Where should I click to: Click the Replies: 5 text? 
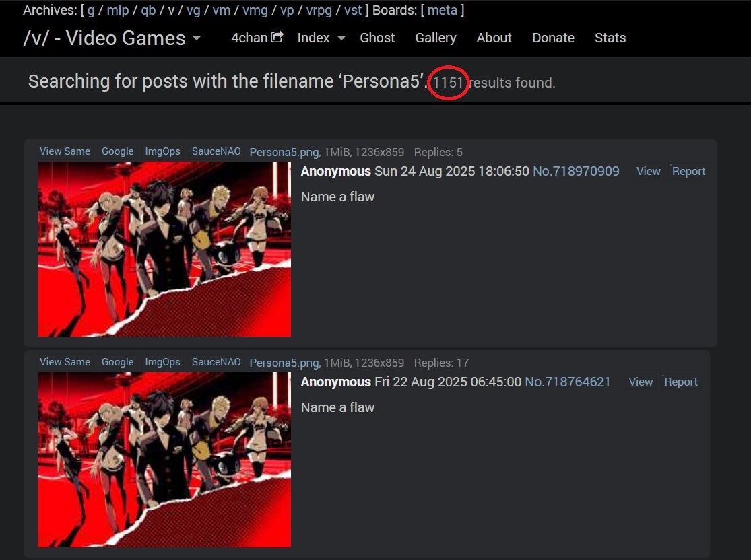(438, 152)
